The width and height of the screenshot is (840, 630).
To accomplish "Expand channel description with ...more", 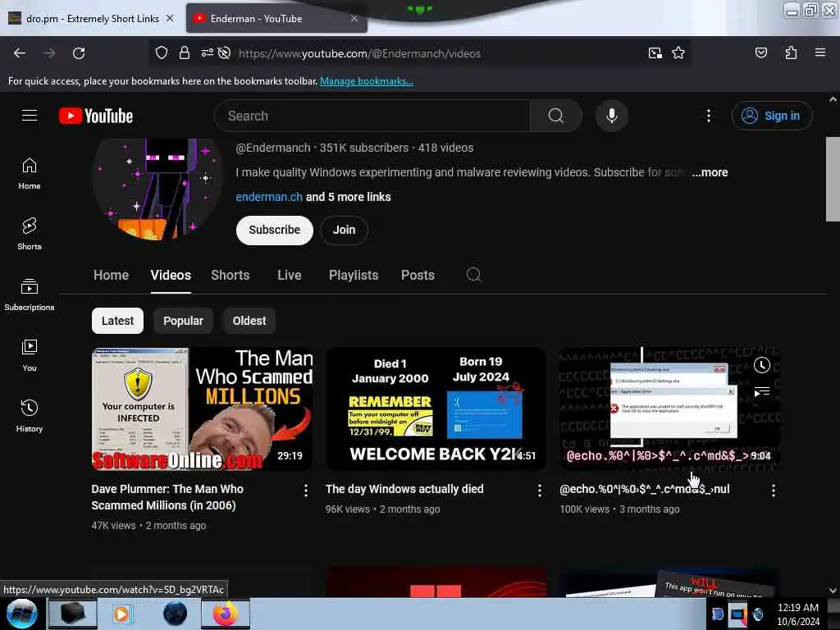I will click(x=710, y=172).
